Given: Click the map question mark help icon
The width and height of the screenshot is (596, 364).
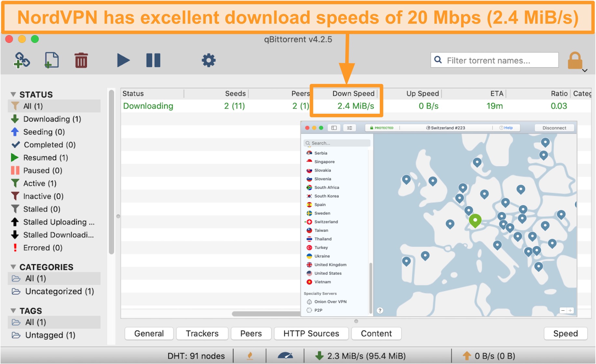Looking at the screenshot, I should point(380,311).
